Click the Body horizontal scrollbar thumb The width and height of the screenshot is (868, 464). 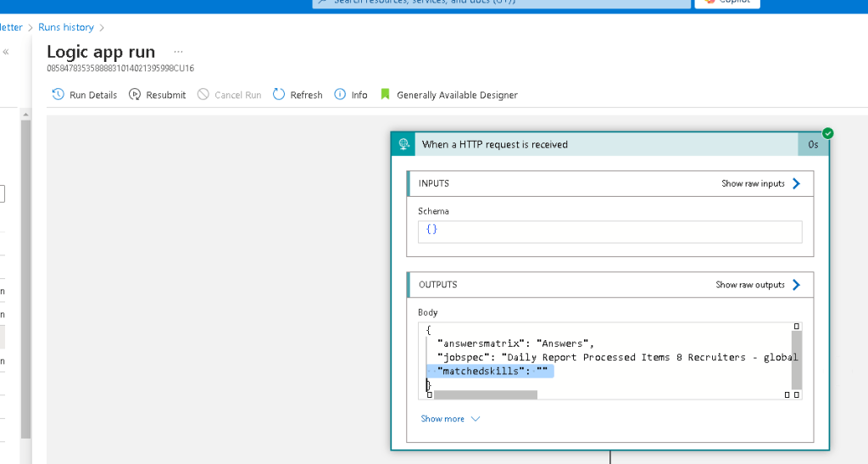pyautogui.click(x=486, y=394)
